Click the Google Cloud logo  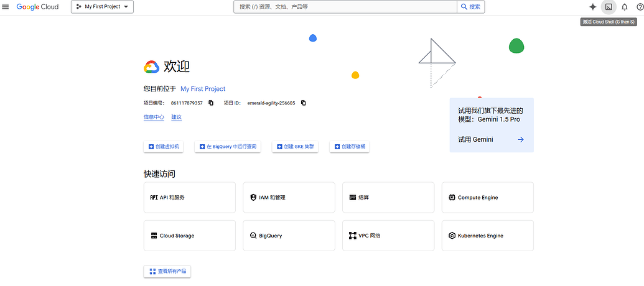tap(37, 7)
